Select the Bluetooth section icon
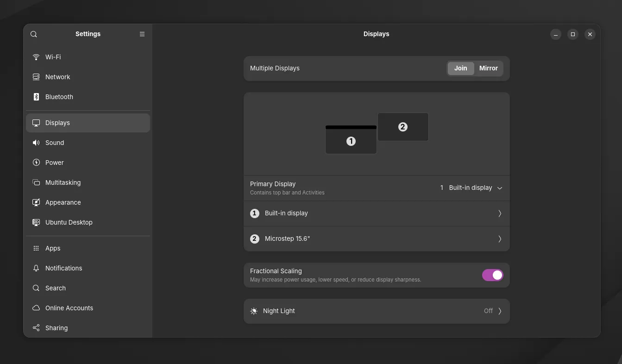 tap(36, 97)
